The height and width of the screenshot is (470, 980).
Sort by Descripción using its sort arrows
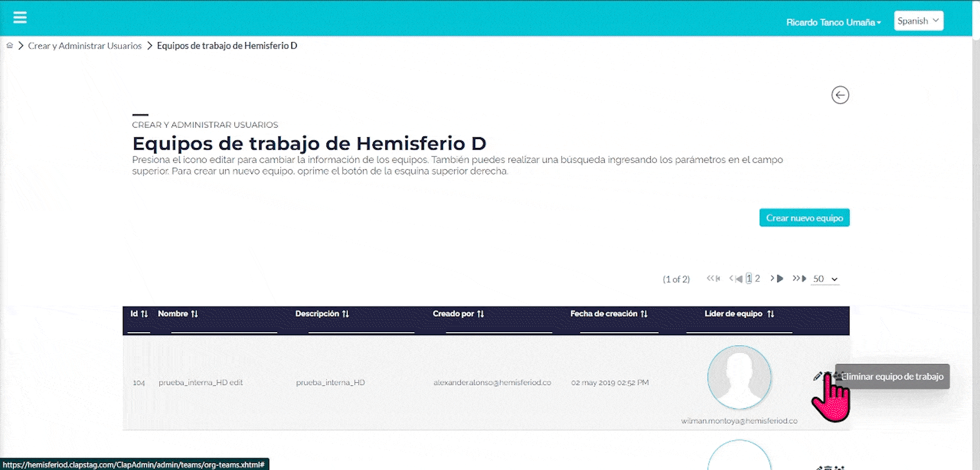(346, 314)
